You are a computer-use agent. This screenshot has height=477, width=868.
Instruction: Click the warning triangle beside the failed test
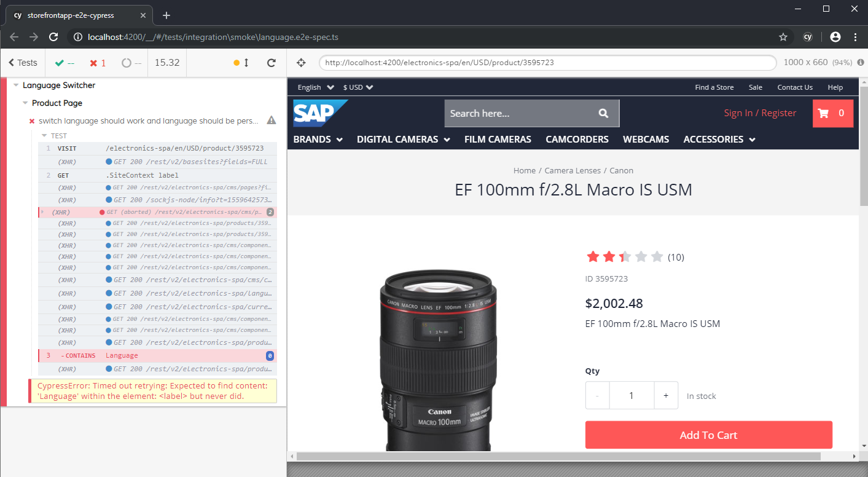coord(271,120)
